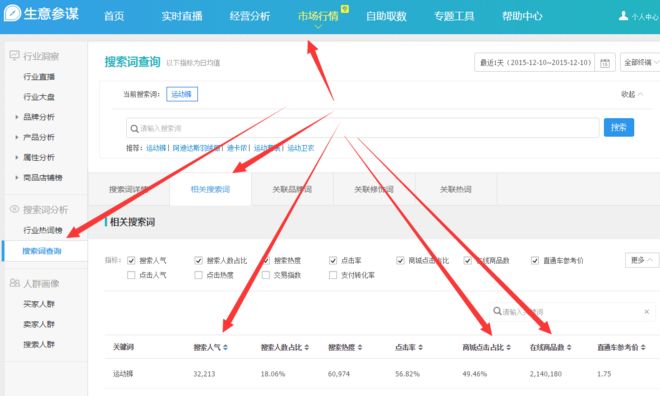Sort by 在线商品数 column arrows

569,347
